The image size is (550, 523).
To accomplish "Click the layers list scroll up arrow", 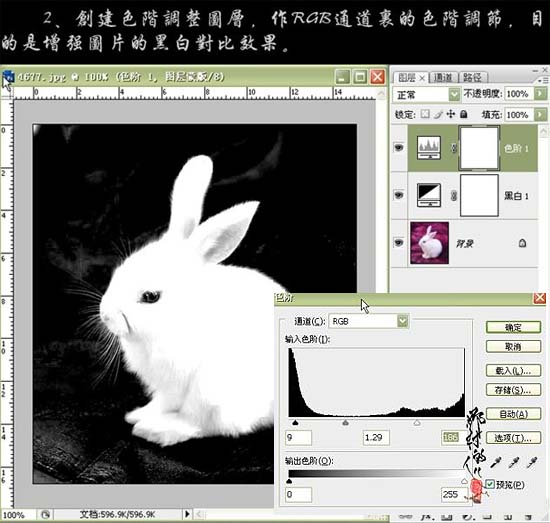I will click(544, 132).
